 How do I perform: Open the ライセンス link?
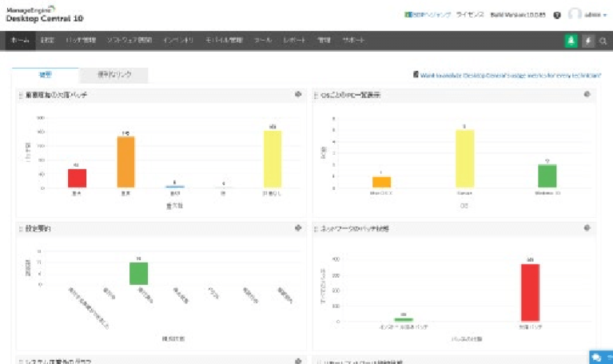[x=470, y=15]
